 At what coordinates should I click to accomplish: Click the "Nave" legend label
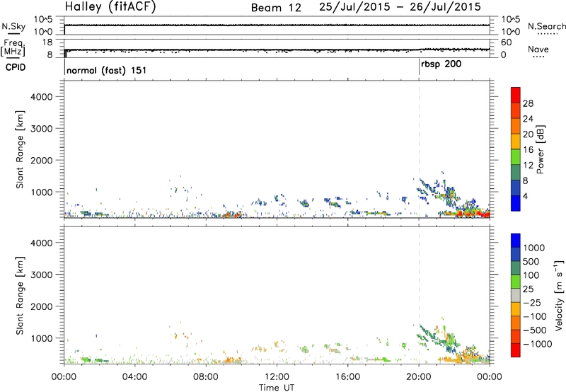(538, 49)
